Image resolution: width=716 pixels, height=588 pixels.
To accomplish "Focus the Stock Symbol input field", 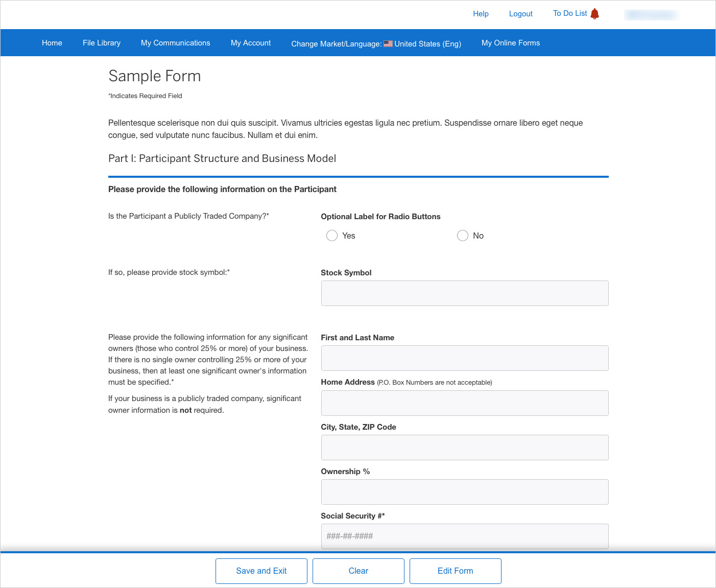I will (x=464, y=293).
